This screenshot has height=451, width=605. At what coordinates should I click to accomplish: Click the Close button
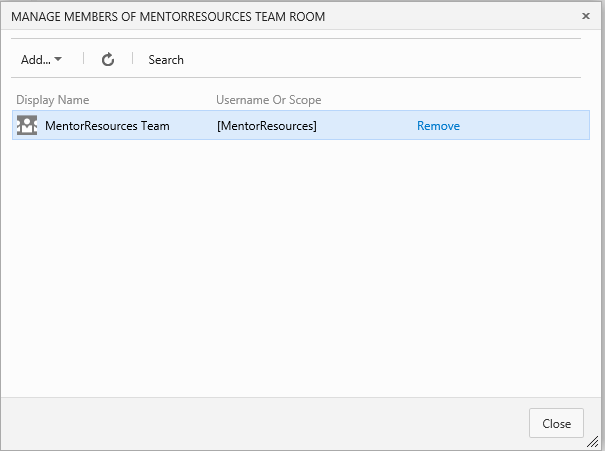[x=556, y=423]
